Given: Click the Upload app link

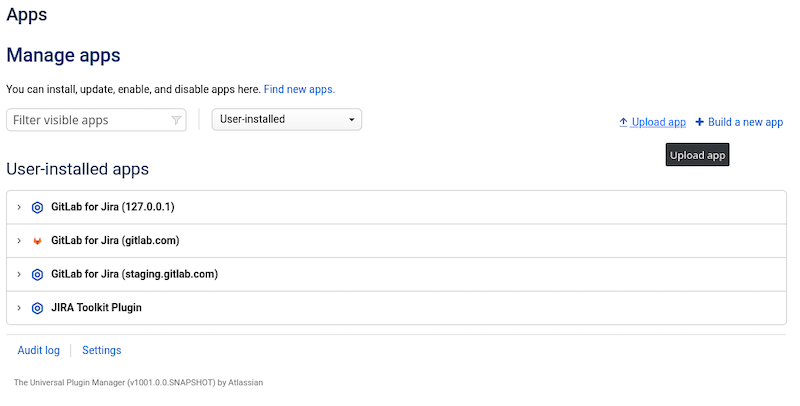Looking at the screenshot, I should (x=658, y=122).
